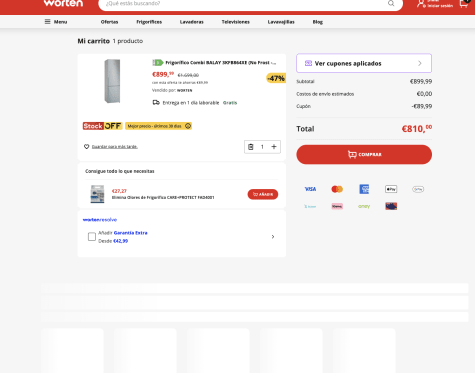Click the Iniciar sesión link
Screen dimensions: 475x373
click(x=440, y=6)
